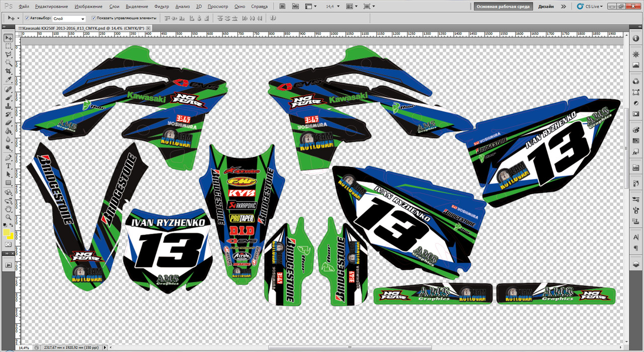Open the Фильтр menu
The image size is (644, 352).
point(162,7)
